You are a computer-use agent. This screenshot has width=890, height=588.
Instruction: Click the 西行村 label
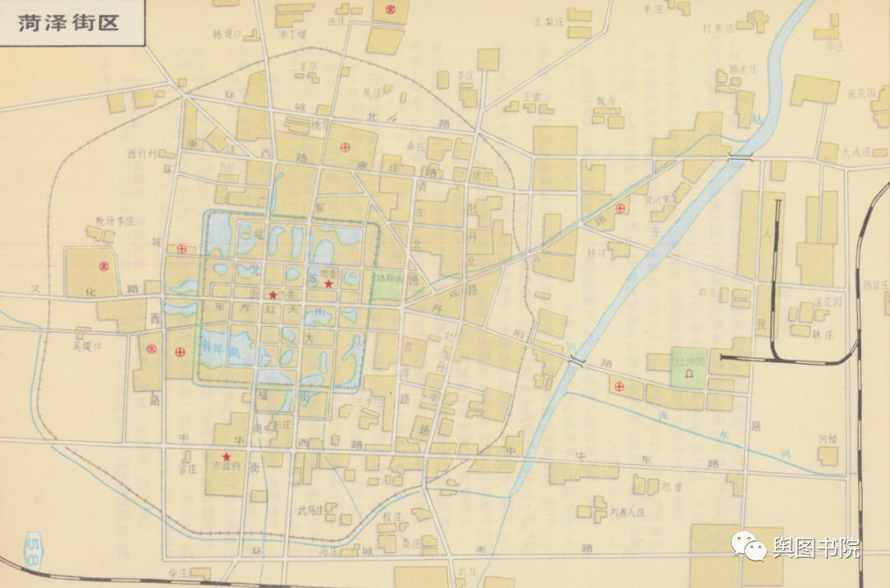pyautogui.click(x=142, y=154)
